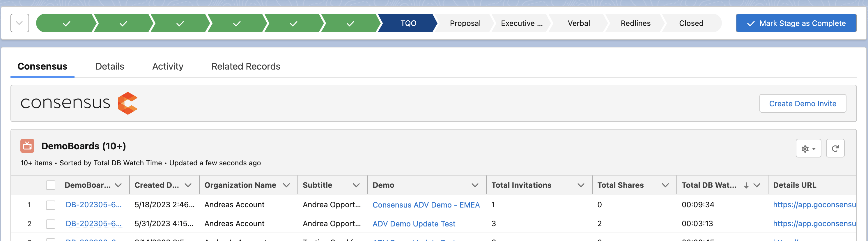This screenshot has height=241, width=868.
Task: Select the Proposal stage
Action: (x=465, y=23)
